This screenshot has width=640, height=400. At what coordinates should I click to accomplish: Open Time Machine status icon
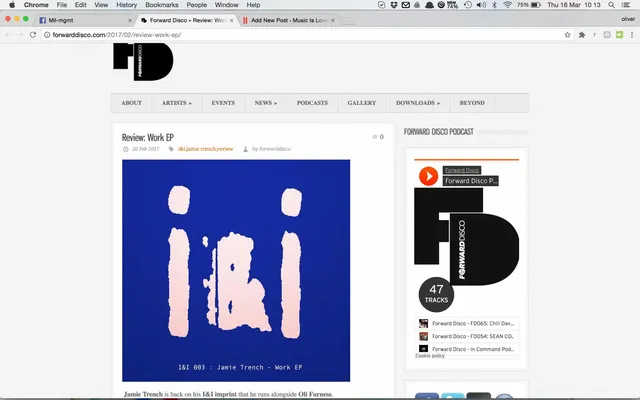[468, 5]
